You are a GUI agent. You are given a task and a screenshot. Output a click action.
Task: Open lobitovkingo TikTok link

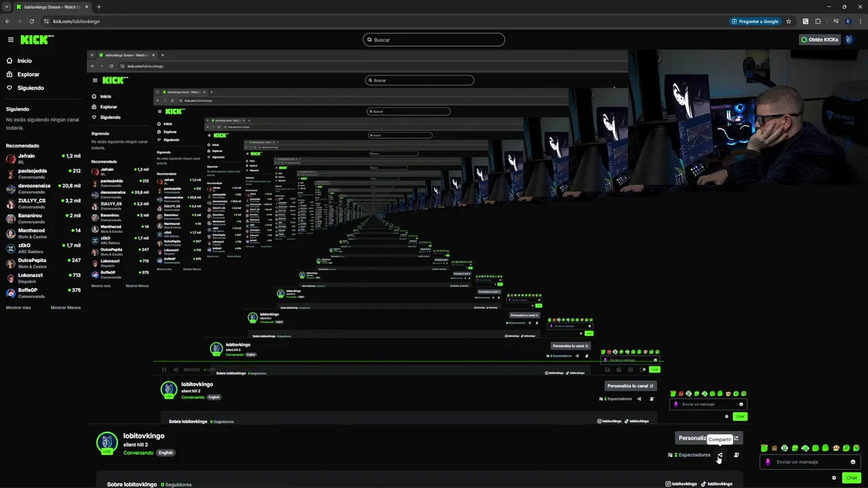click(x=717, y=484)
